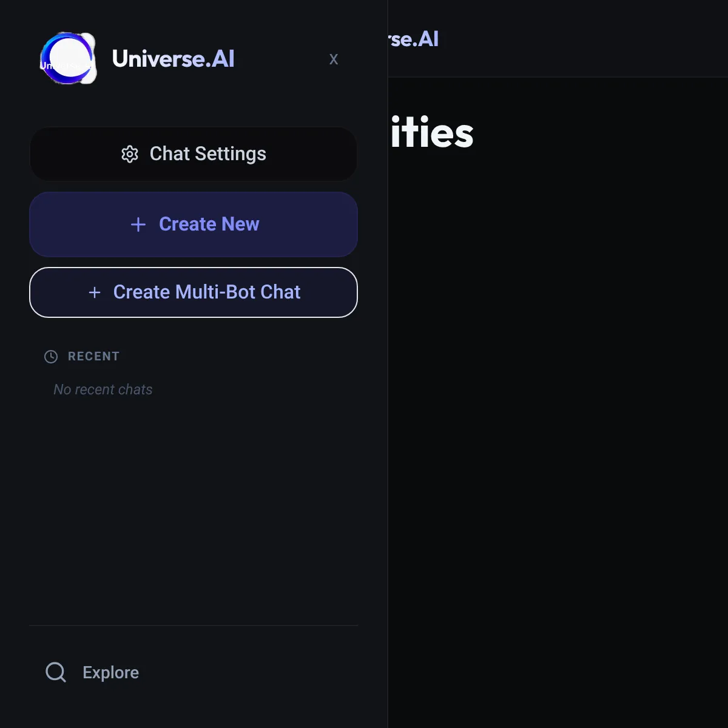
Task: Create a Multi-Bot Chat
Action: pyautogui.click(x=194, y=292)
